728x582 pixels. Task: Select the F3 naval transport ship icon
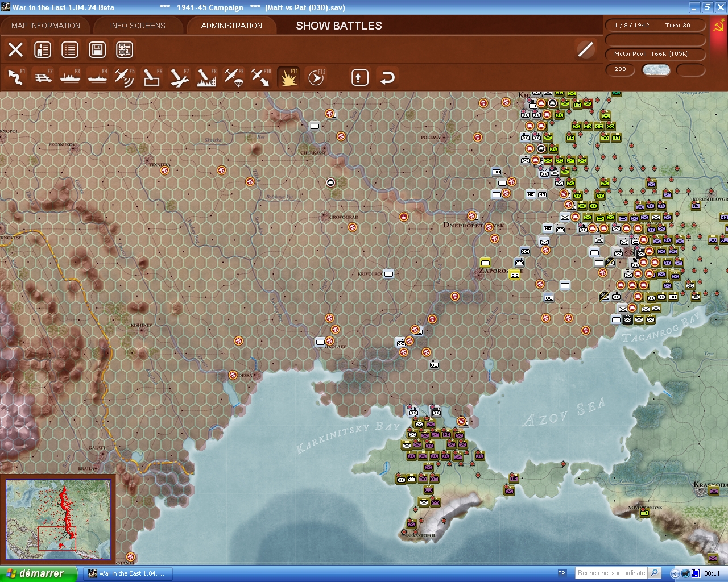coord(70,77)
